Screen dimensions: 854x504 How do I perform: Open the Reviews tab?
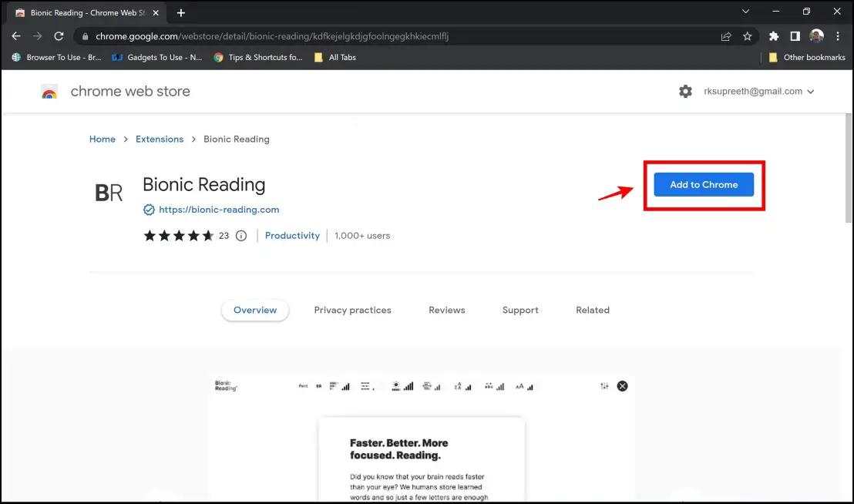[x=446, y=311]
